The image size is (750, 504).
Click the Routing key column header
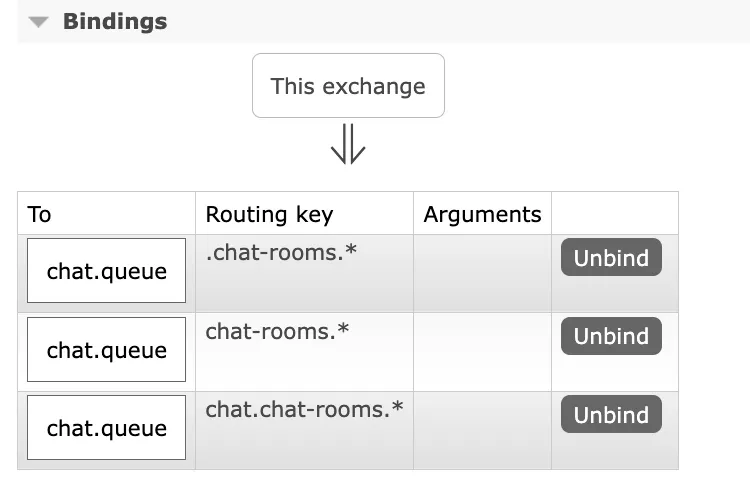pyautogui.click(x=269, y=214)
